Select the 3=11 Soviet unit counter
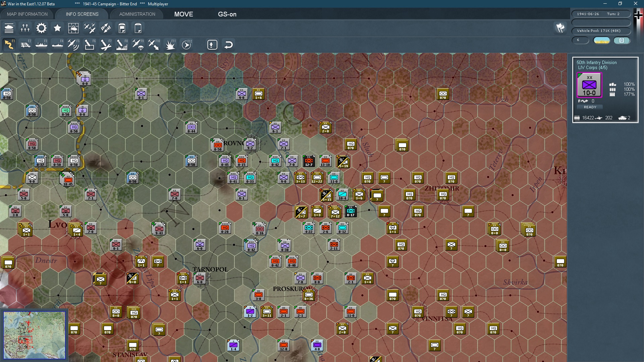 coord(267,312)
